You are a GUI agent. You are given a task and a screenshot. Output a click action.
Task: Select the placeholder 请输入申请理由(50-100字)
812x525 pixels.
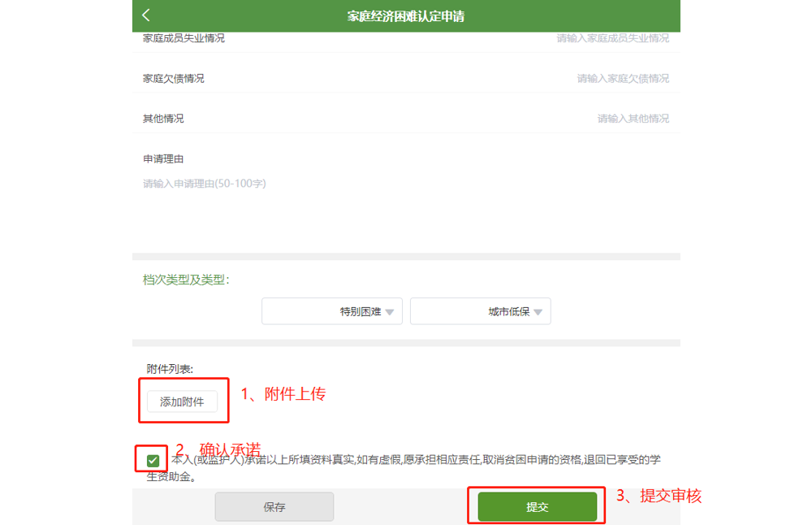tap(205, 183)
